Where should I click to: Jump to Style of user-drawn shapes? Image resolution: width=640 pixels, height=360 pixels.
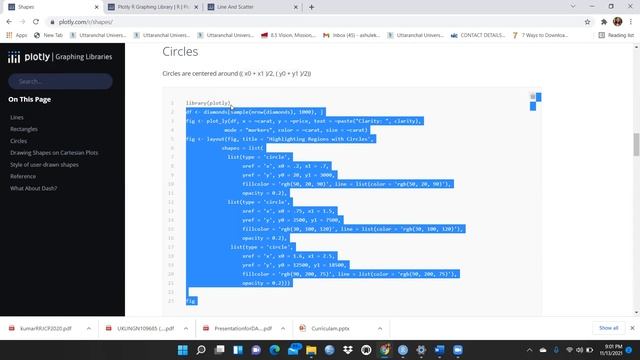44,164
